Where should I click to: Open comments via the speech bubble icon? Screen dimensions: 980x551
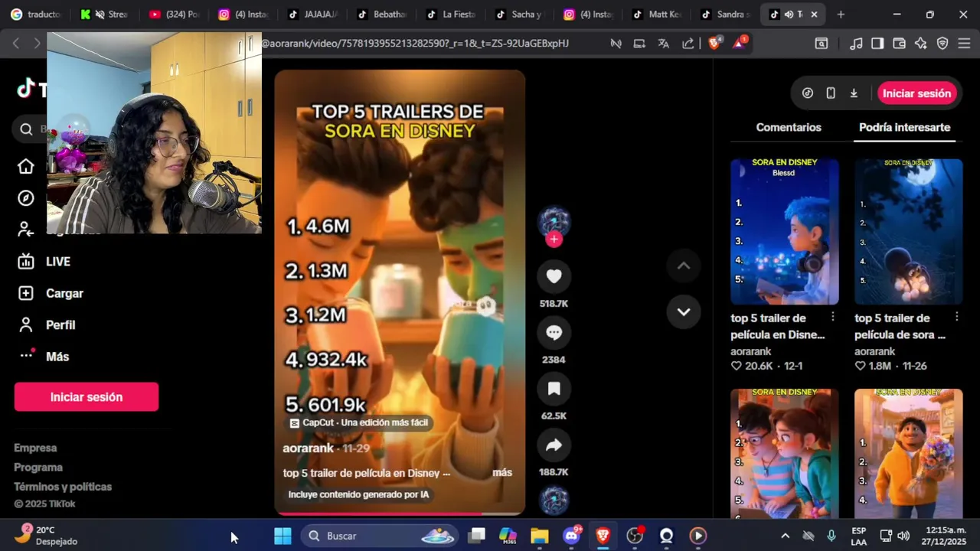[554, 333]
